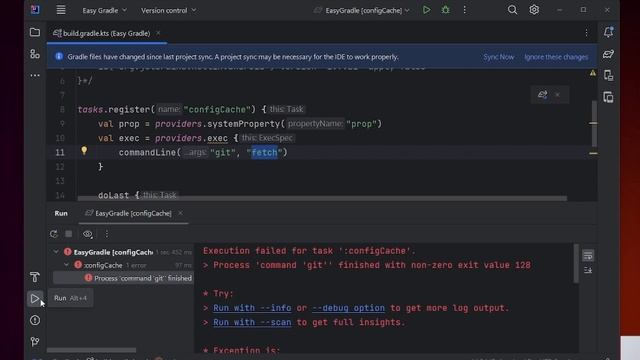Open the Build hammer tool window

(35, 277)
